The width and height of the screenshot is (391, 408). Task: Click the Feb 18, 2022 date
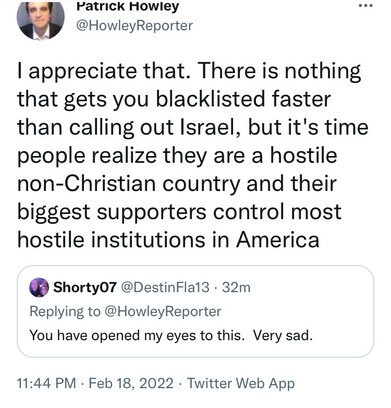pyautogui.click(x=131, y=383)
